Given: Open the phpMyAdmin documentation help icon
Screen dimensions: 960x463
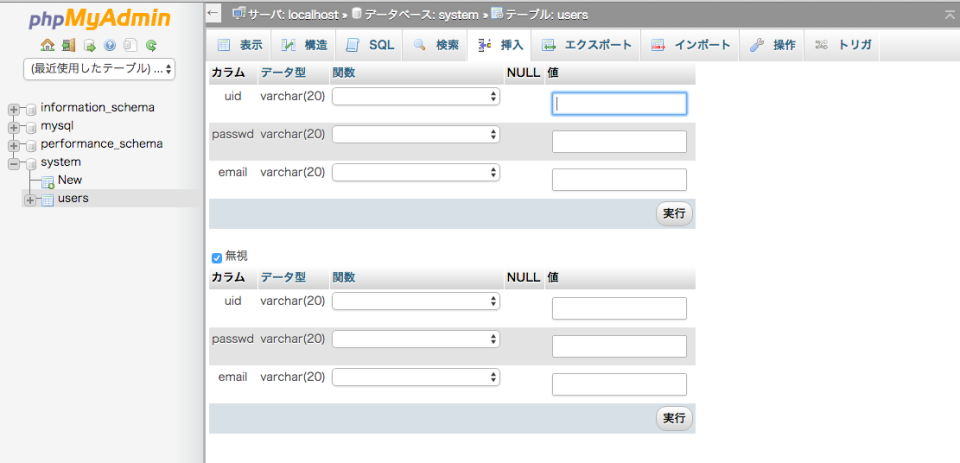Looking at the screenshot, I should [109, 45].
